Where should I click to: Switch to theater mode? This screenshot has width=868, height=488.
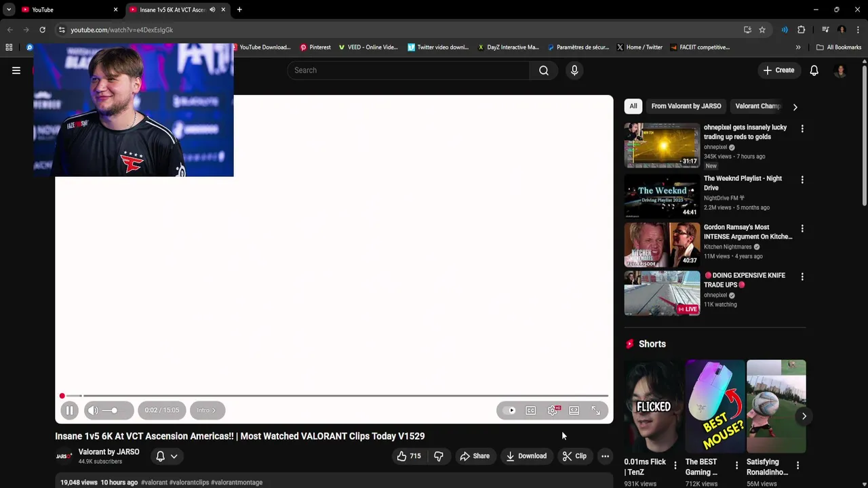tap(574, 410)
